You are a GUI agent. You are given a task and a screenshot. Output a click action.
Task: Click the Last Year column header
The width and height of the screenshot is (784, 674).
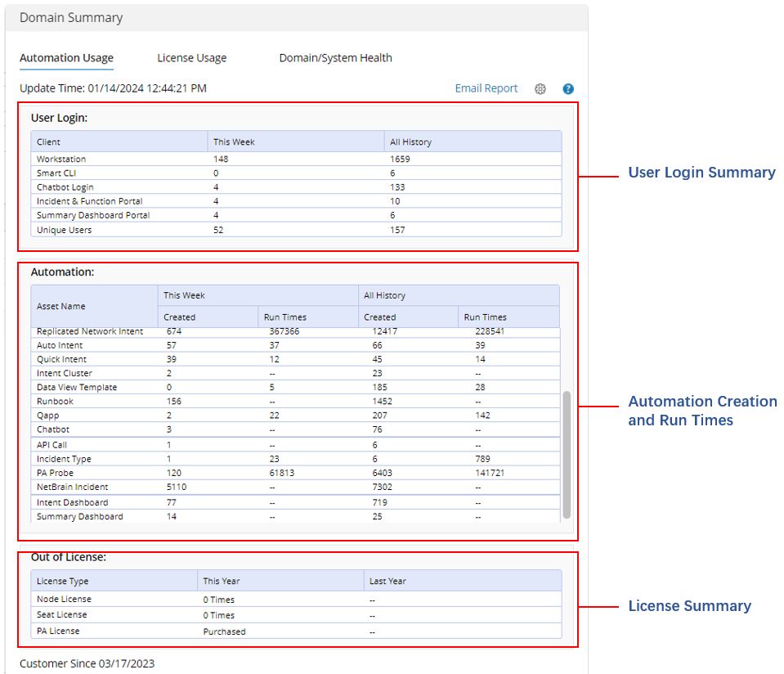388,582
